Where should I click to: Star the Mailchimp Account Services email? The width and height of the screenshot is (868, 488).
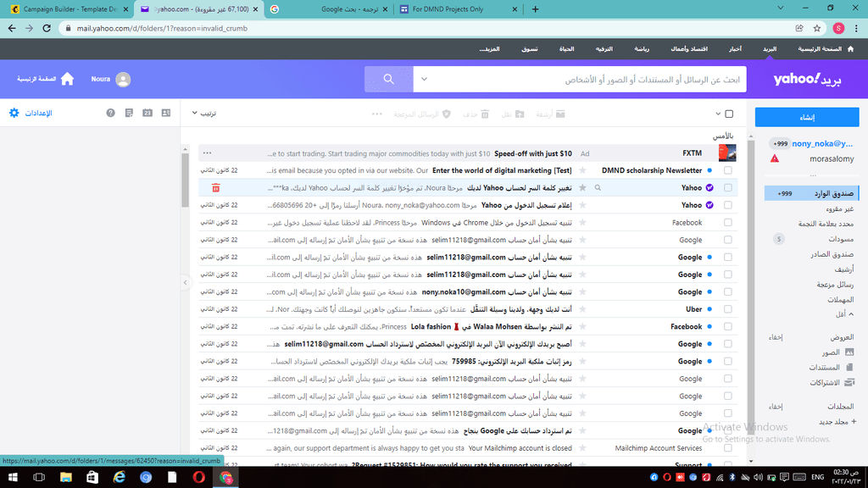pos(582,448)
